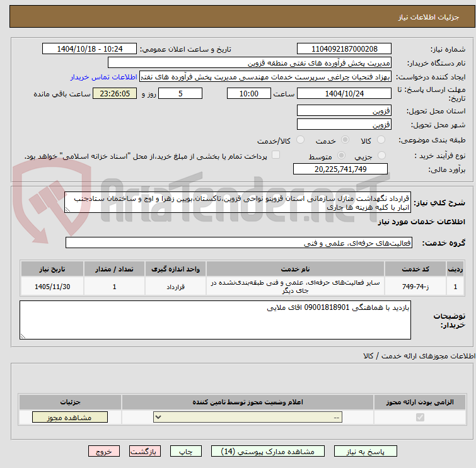Click the کد خدمت column header
Screen dimensions: 476x468
point(415,269)
